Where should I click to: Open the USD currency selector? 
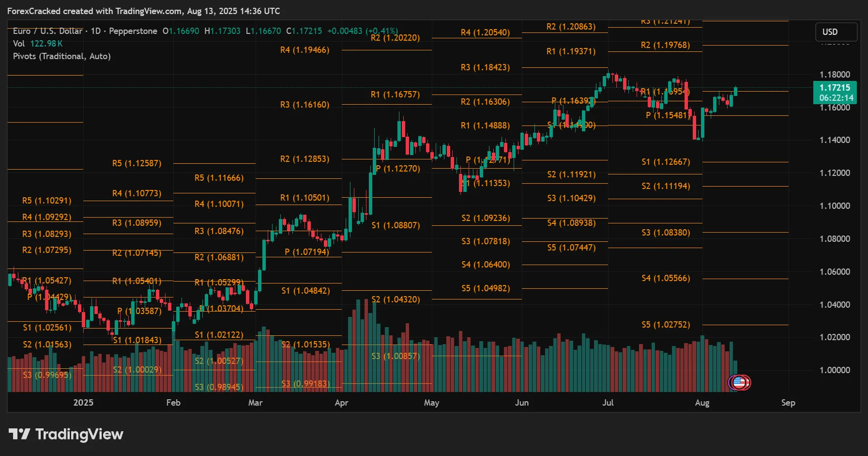(x=836, y=32)
